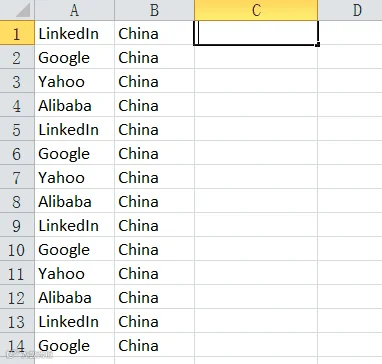
Task: Click cell A13 containing LinkedIn
Action: (75, 321)
